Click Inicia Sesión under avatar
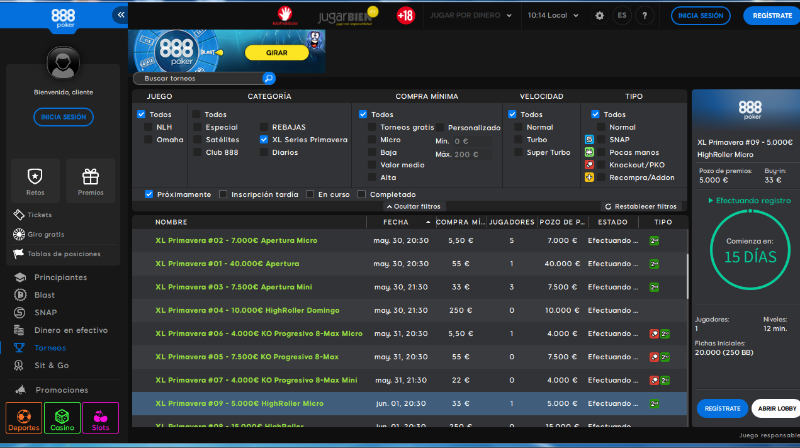The image size is (800, 448). click(63, 117)
